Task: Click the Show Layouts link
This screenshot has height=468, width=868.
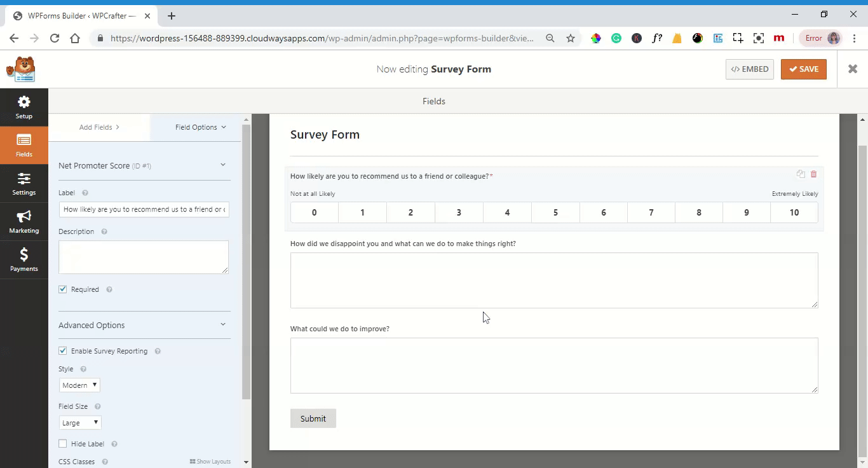Action: pos(210,462)
